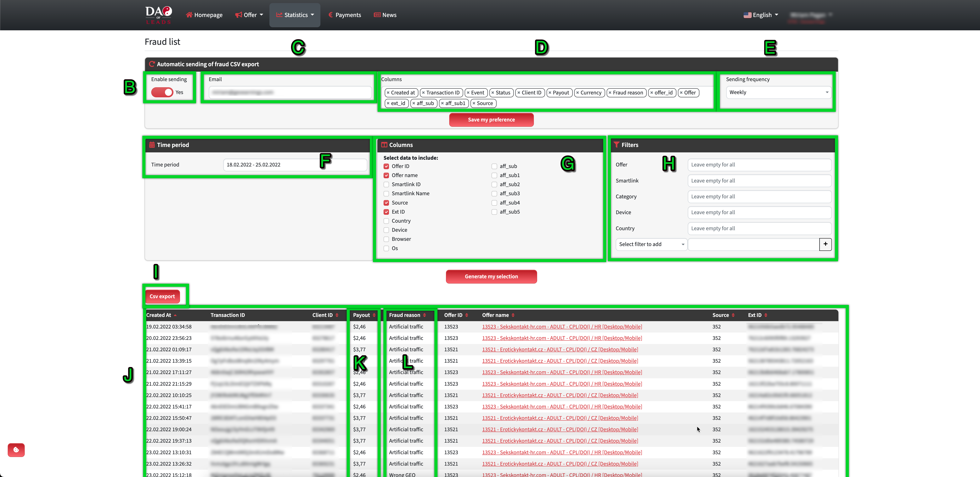Sort by Payout column arrows

[374, 315]
